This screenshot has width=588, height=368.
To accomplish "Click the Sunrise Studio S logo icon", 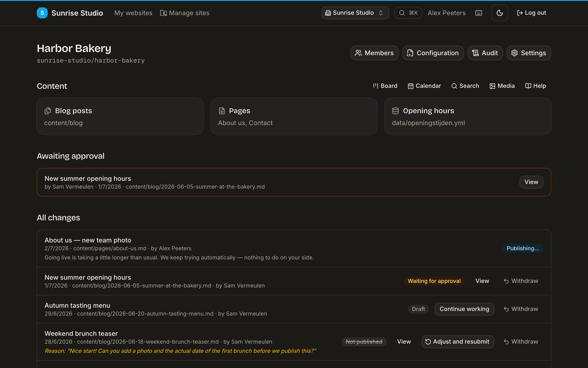I will click(x=42, y=13).
